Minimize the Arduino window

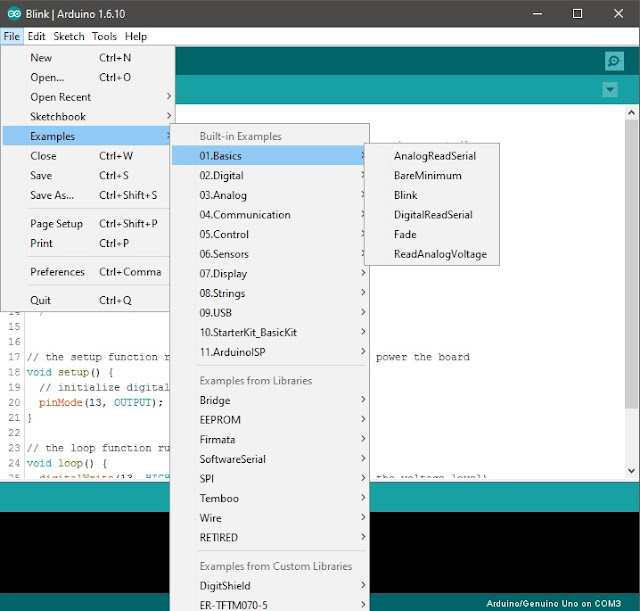(x=538, y=14)
